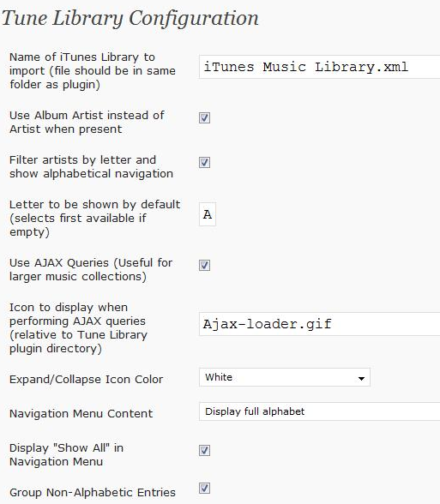Viewport: 440px width, 504px height.
Task: Uncheck Use Album Artist instead of Artist
Action: 204,117
